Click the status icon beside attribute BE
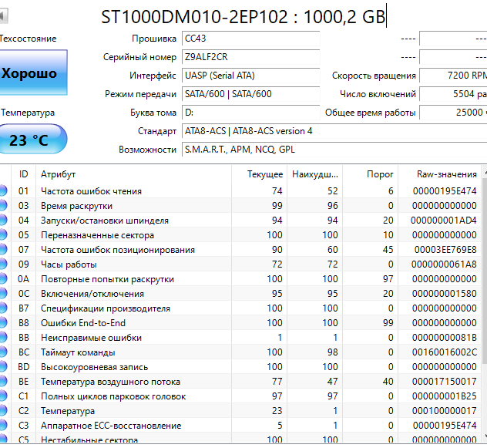The width and height of the screenshot is (487, 448). point(3,382)
